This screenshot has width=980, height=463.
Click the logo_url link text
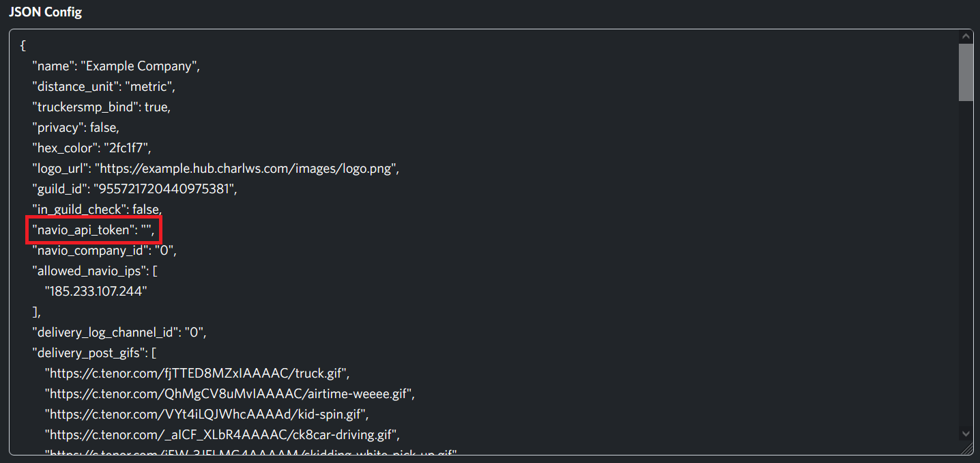(245, 169)
